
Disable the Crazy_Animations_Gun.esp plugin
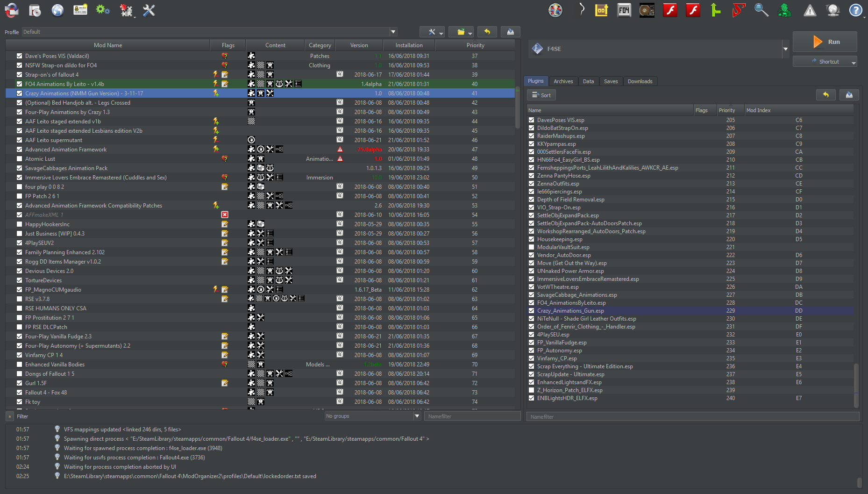(531, 310)
